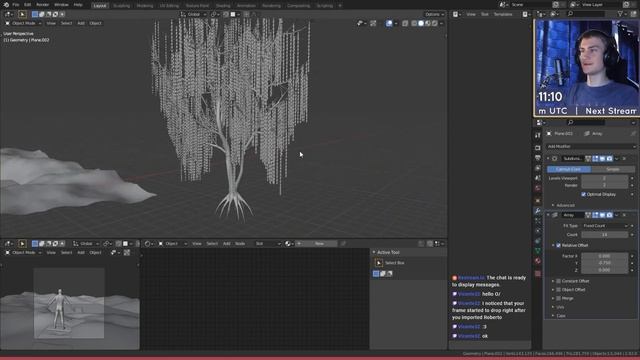This screenshot has width=640, height=360.
Task: Click the Array Count value field
Action: [x=604, y=235]
